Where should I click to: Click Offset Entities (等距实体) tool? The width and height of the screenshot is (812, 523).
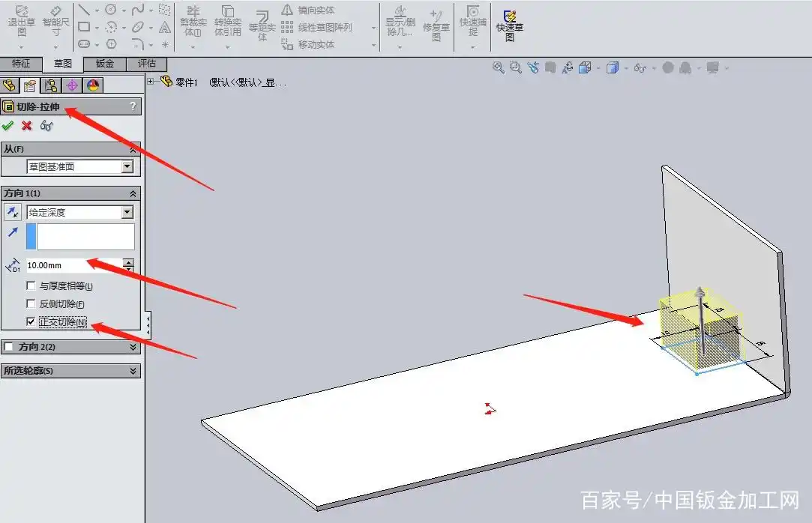(262, 26)
